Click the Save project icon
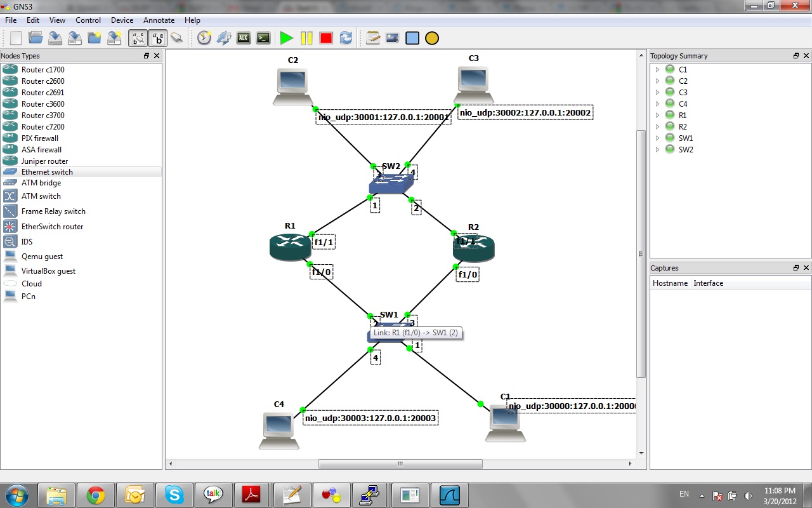Screen dimensions: 812x508 tap(55, 38)
